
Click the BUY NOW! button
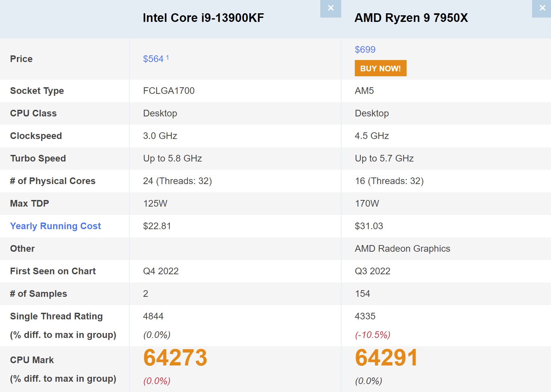click(380, 68)
